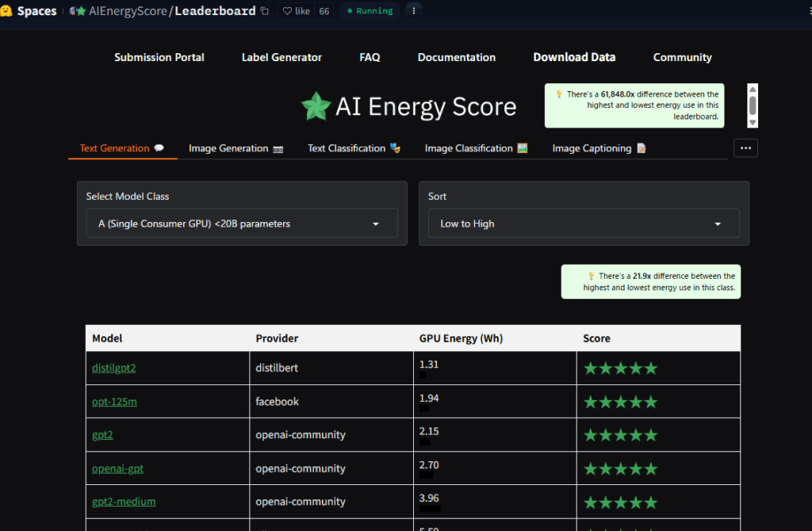Click the Spaces link in the header

point(36,11)
